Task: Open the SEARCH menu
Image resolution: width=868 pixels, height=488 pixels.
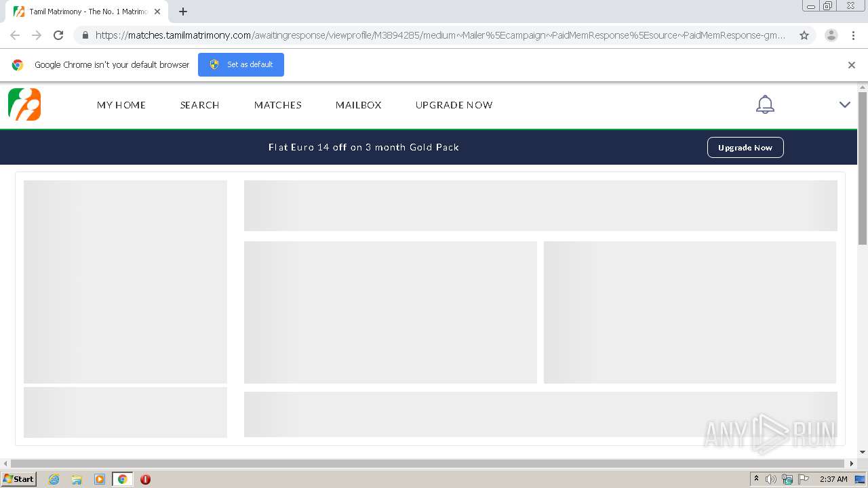Action: pyautogui.click(x=199, y=105)
